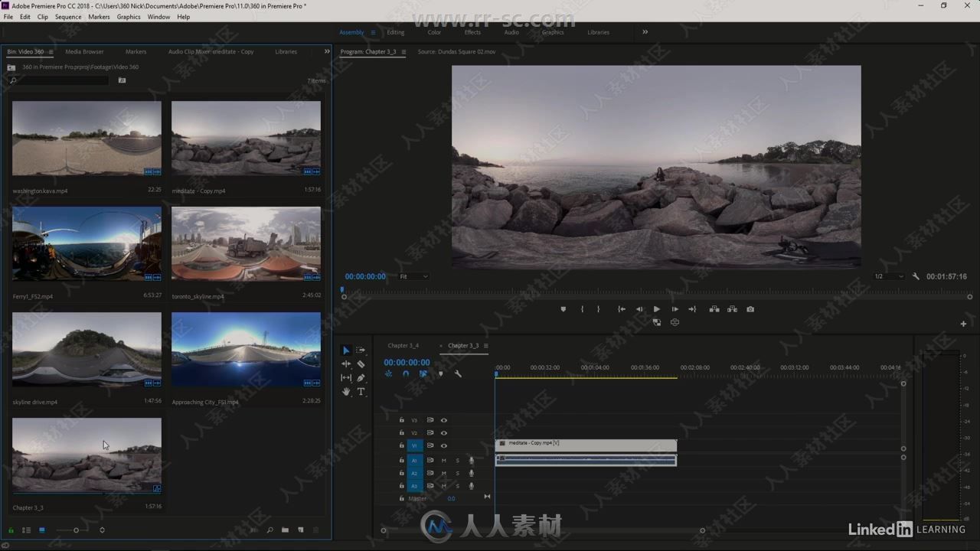The height and width of the screenshot is (551, 980).
Task: Open the Fit zoom level dropdown
Action: 414,276
